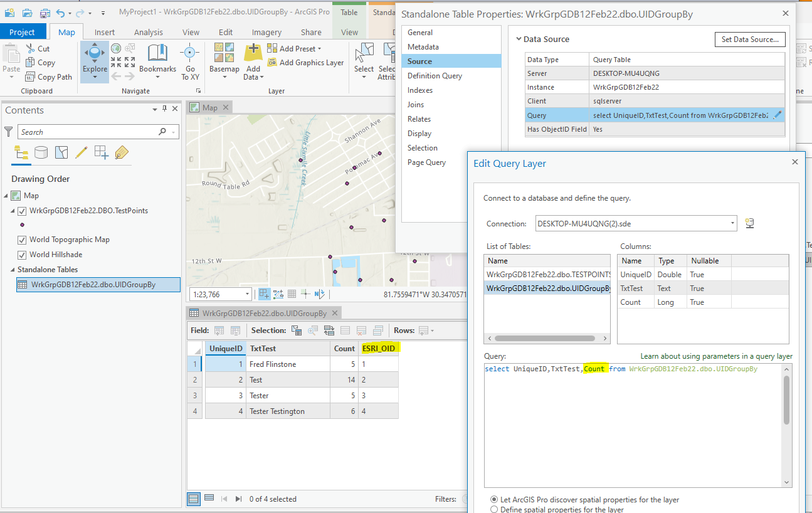
Task: Switch to the Analysis ribbon tab
Action: 148,33
